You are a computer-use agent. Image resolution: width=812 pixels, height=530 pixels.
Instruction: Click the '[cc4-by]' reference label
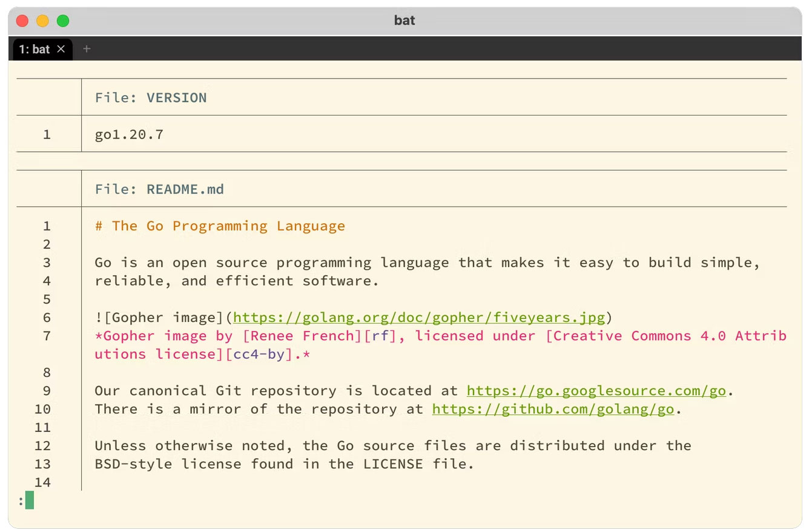[259, 354]
